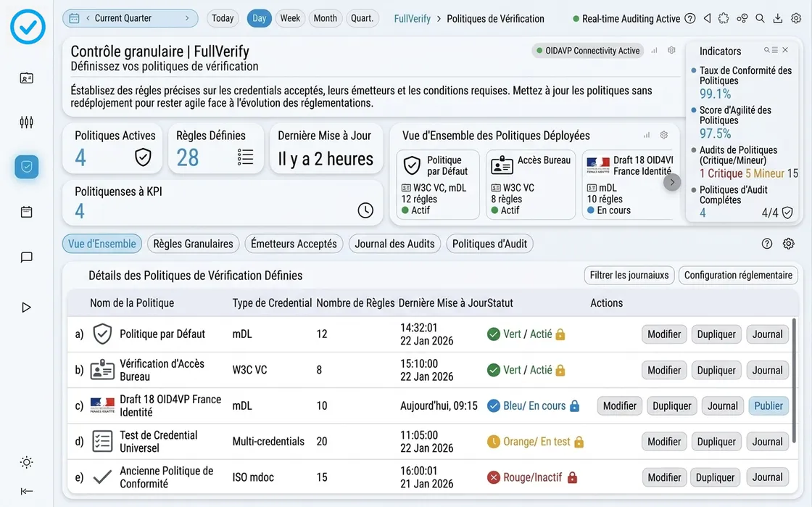The height and width of the screenshot is (507, 812).
Task: Click Configuration réglementaire button
Action: [737, 276]
